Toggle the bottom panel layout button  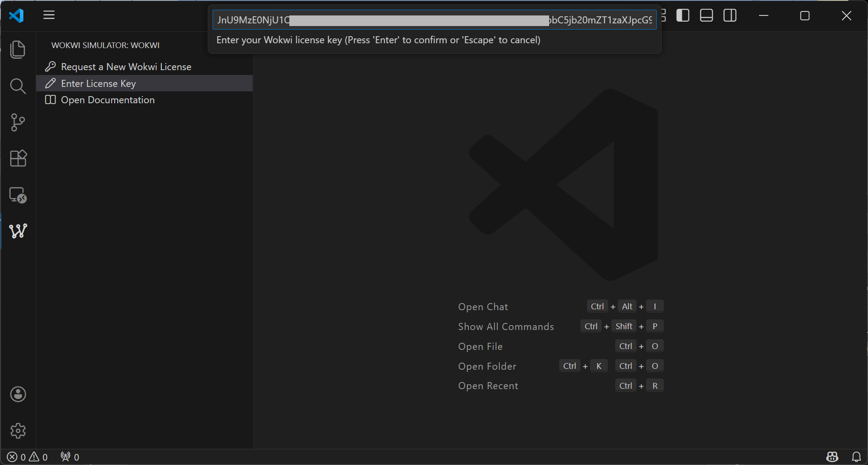[706, 15]
